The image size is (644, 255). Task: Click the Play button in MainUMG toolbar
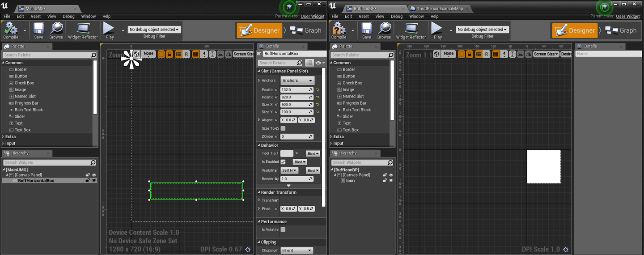109,30
